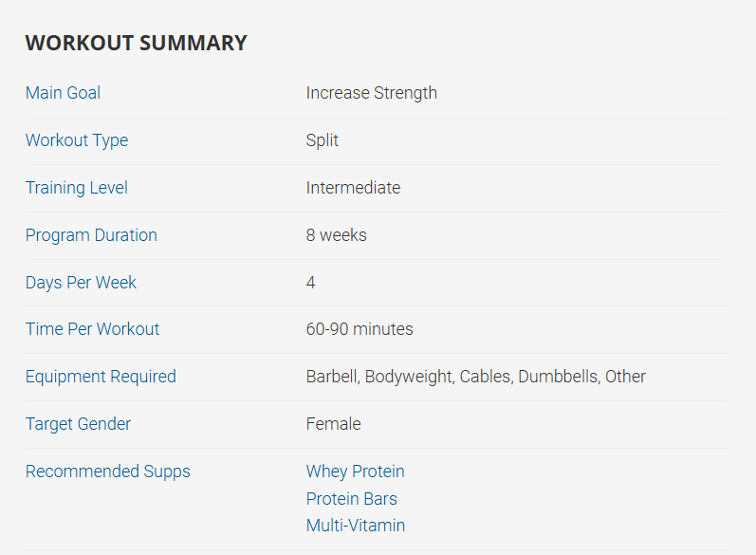Image resolution: width=756 pixels, height=555 pixels.
Task: Click the Workout Summary heading
Action: [x=136, y=43]
